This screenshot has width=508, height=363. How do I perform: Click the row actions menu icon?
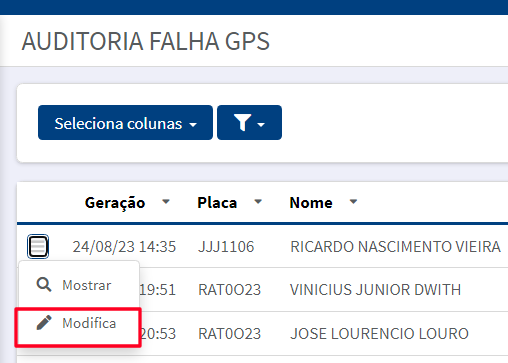tap(38, 247)
